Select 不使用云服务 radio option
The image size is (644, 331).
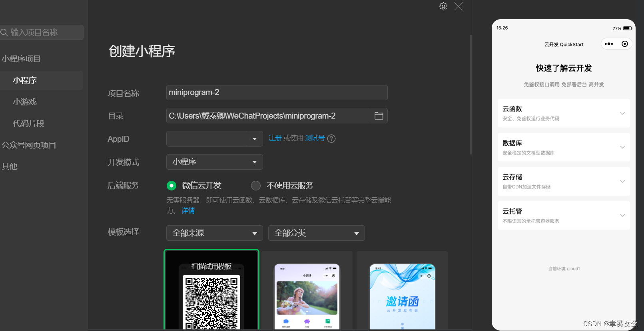[x=256, y=186]
